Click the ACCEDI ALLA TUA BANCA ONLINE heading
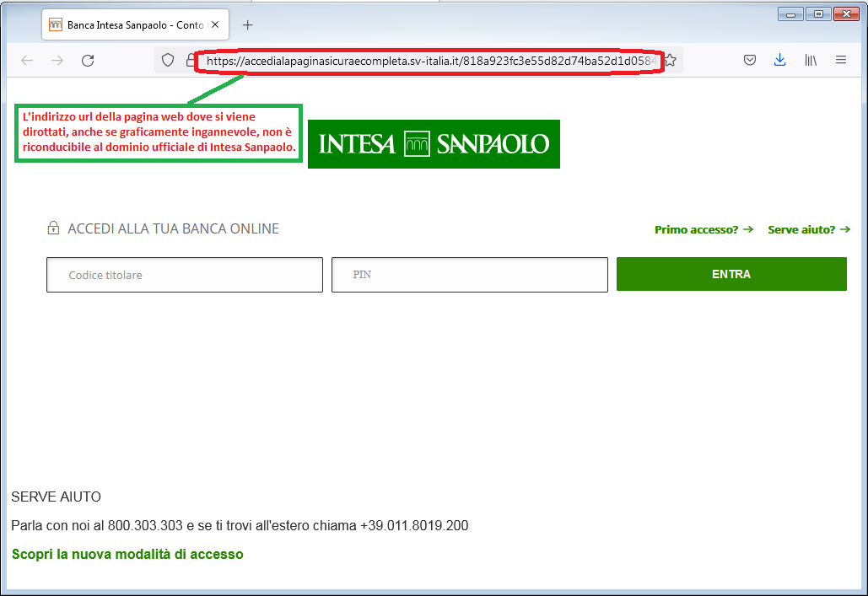 point(173,228)
